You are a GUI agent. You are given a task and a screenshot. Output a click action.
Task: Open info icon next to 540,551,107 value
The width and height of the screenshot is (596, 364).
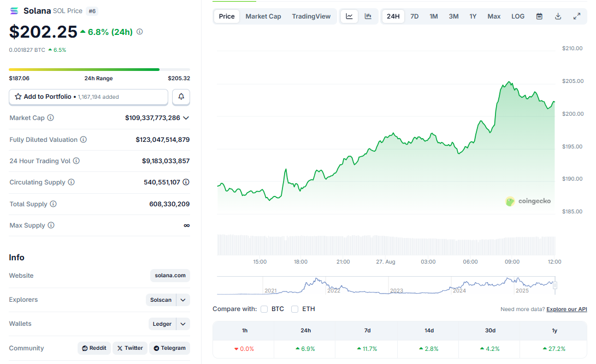186,182
